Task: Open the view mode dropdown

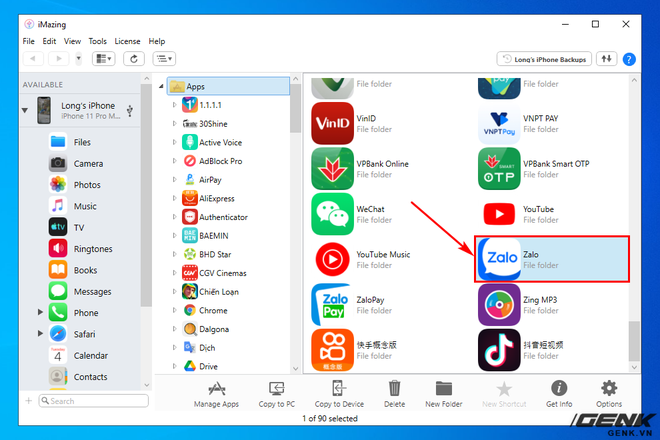Action: (104, 59)
